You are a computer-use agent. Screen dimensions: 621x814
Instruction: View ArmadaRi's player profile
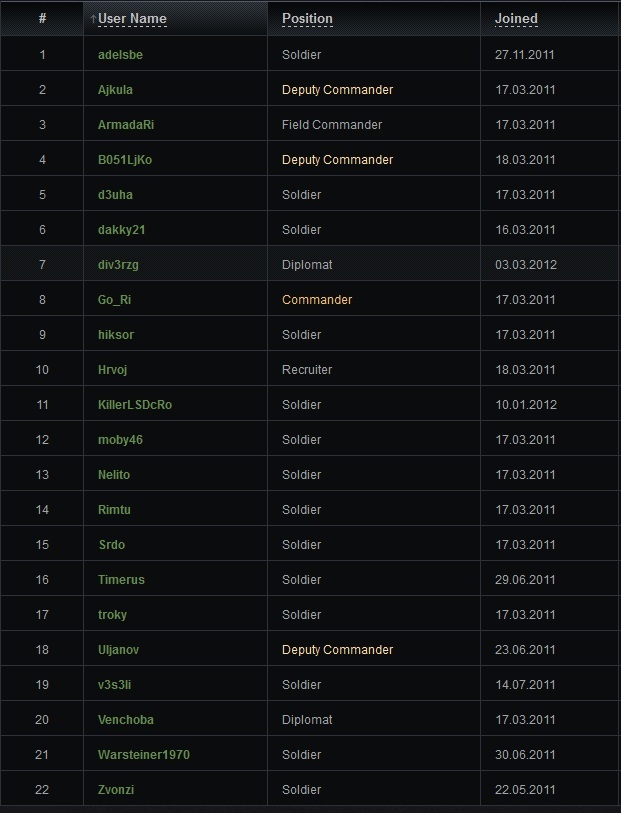pyautogui.click(x=126, y=125)
